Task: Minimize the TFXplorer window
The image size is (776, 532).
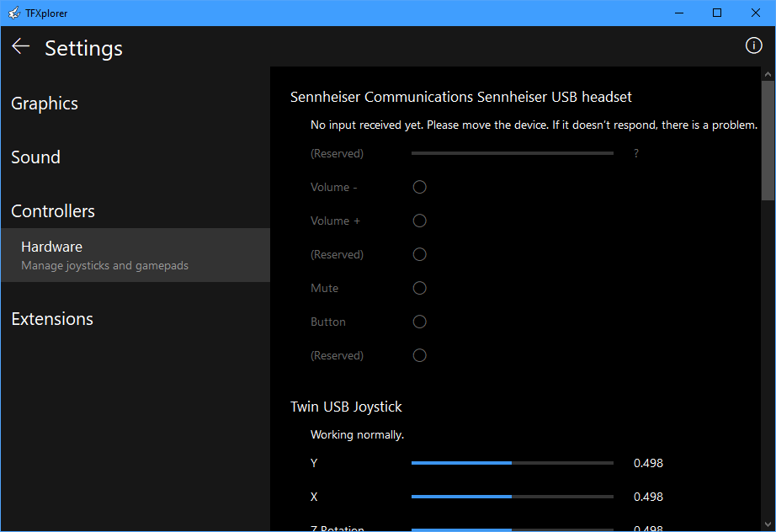Action: point(678,13)
